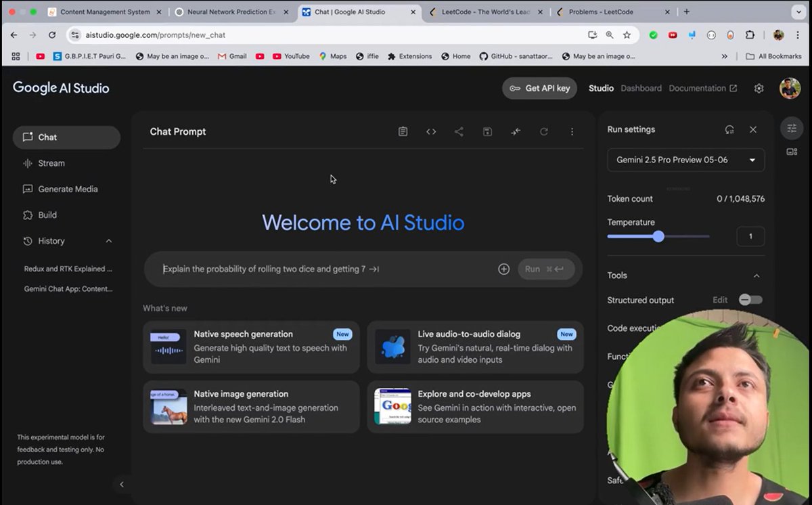Click the Get API key button

(539, 88)
